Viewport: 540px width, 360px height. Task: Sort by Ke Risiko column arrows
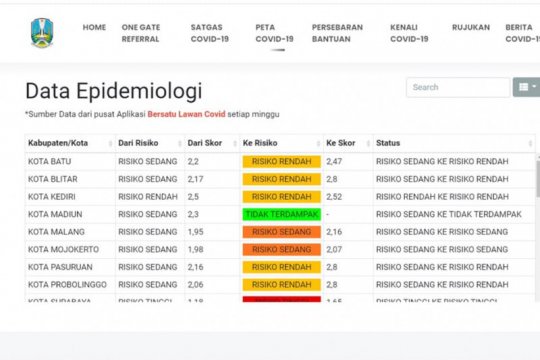pos(318,143)
